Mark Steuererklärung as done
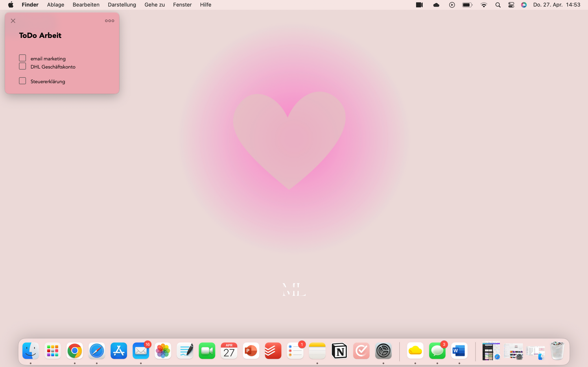This screenshot has width=588, height=367. [22, 81]
